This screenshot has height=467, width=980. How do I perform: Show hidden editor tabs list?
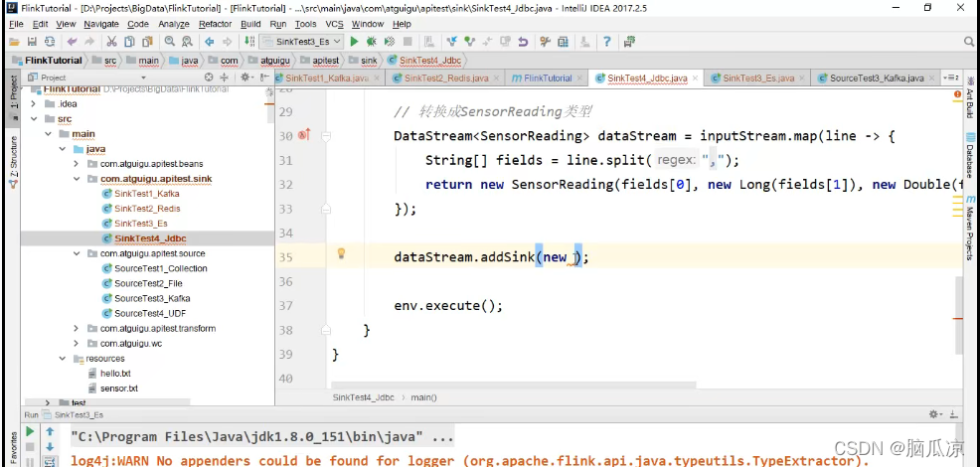[950, 78]
